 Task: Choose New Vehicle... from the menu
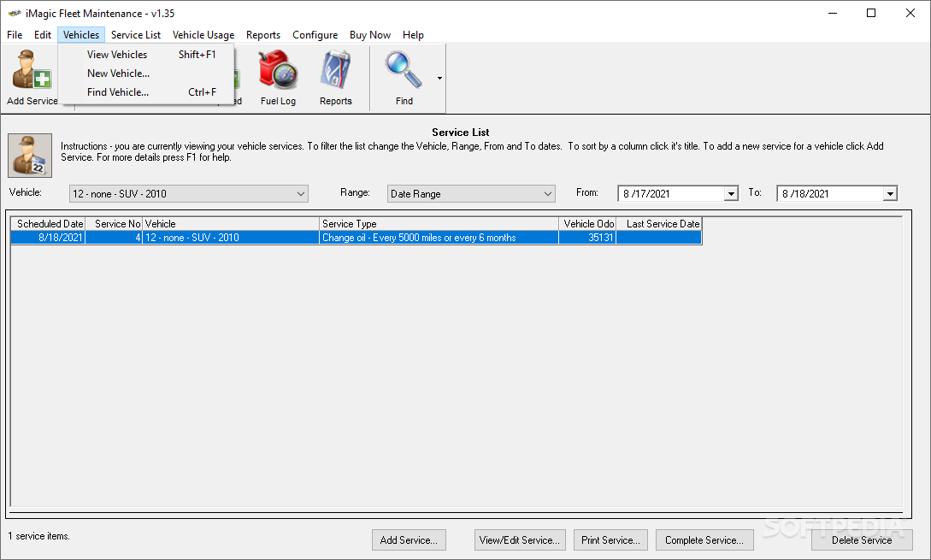pos(146,74)
